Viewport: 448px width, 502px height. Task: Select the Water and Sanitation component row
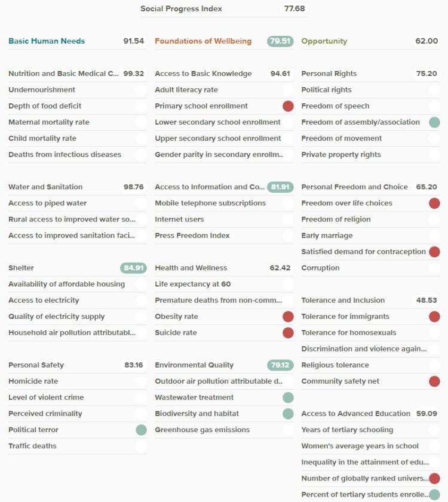click(x=77, y=187)
